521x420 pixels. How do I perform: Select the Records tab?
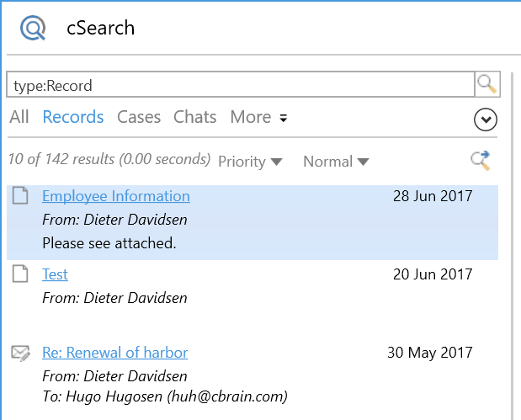73,118
